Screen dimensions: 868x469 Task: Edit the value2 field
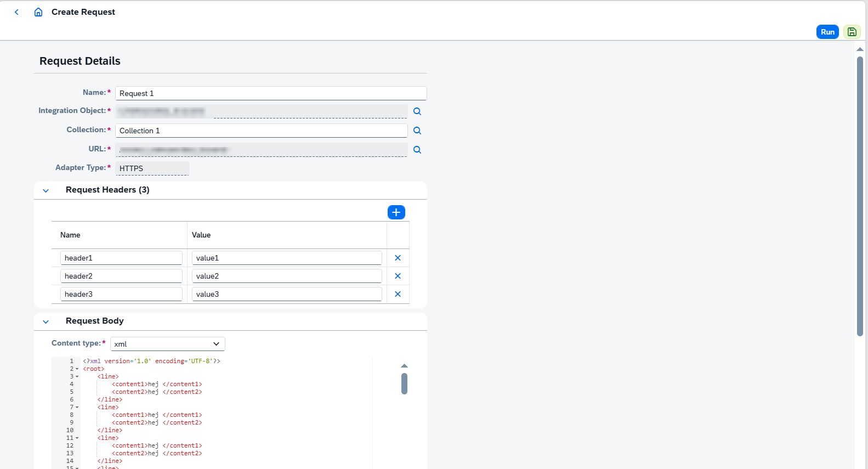(x=287, y=276)
